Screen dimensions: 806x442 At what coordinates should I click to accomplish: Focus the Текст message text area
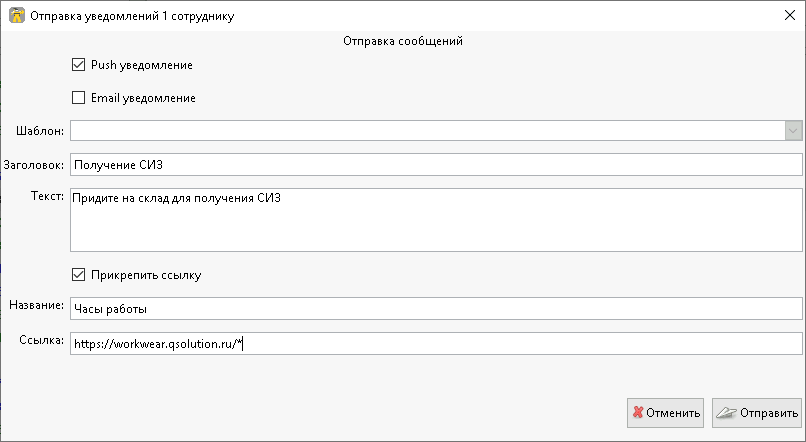(436, 219)
